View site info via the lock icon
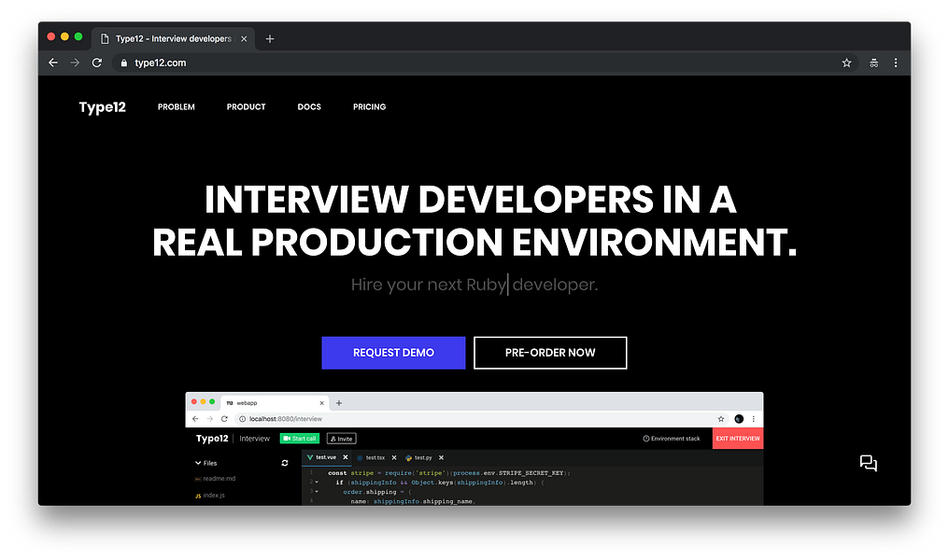The width and height of the screenshot is (949, 560). 124,63
